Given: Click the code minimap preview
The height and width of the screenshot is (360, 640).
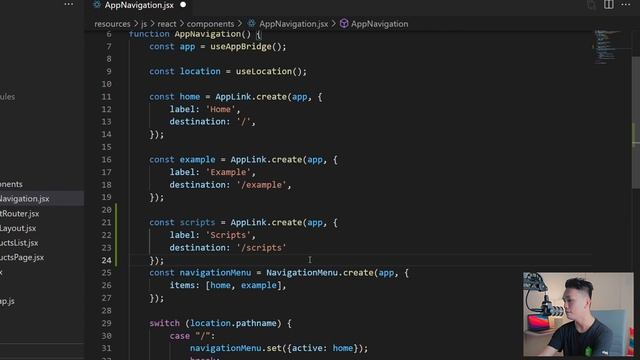Looking at the screenshot, I should (606, 47).
